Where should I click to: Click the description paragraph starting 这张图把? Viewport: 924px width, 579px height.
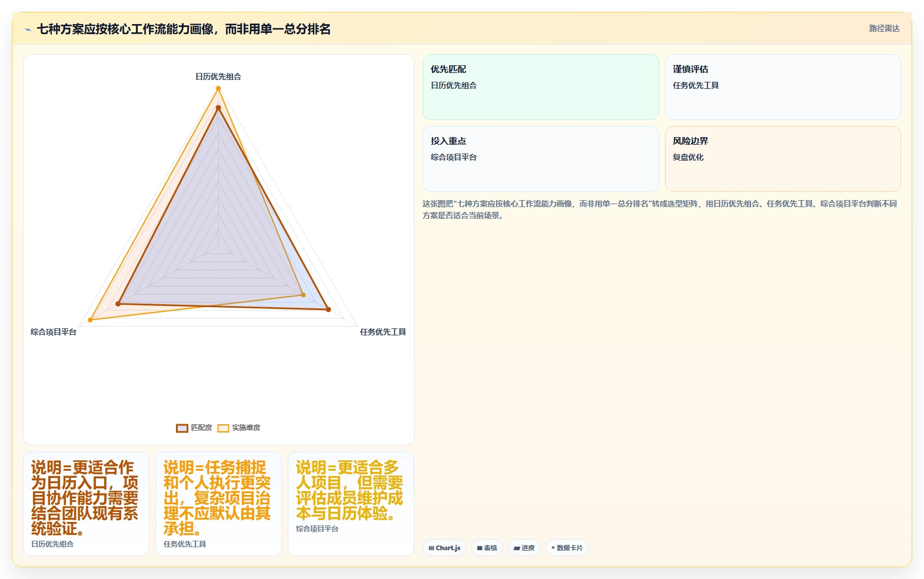[660, 209]
